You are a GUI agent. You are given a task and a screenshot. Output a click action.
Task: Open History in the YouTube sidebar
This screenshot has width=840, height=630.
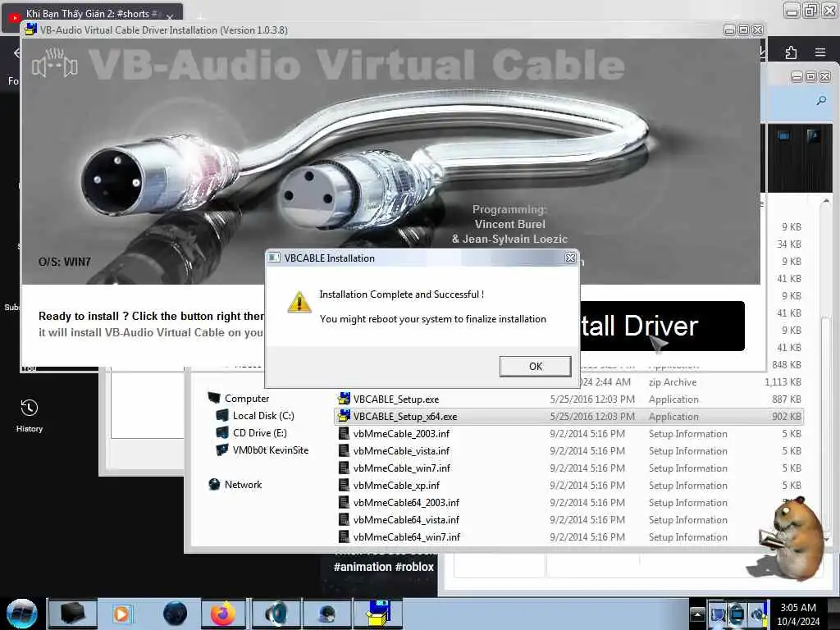click(x=30, y=415)
